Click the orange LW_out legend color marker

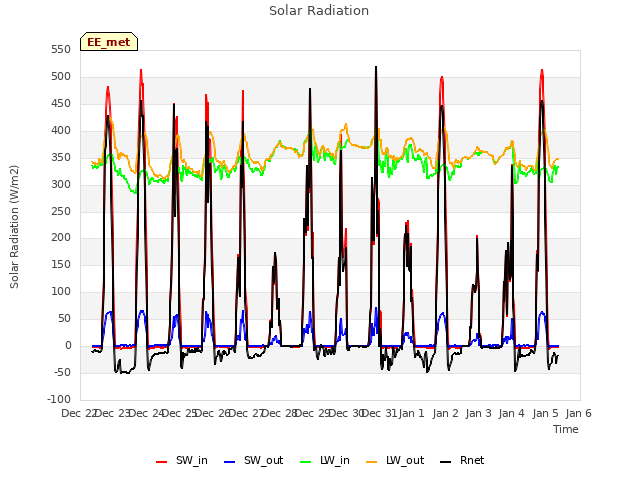[372, 462]
